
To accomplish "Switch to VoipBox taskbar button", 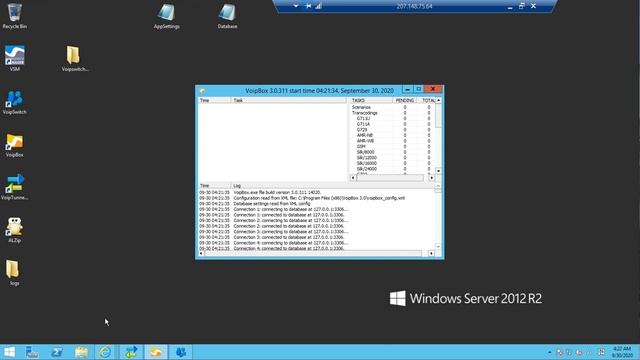I will coord(156,352).
